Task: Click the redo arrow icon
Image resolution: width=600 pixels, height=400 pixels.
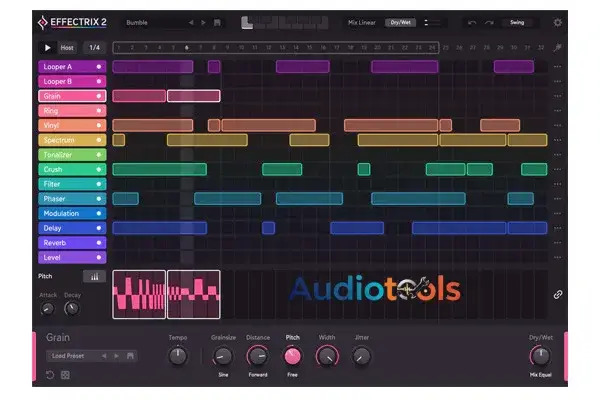Action: pos(489,23)
